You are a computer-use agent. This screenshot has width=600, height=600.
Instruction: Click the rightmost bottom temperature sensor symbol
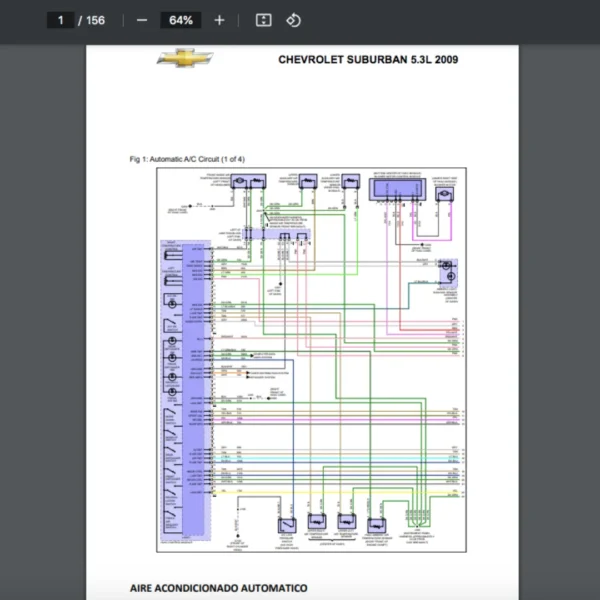coord(377,525)
